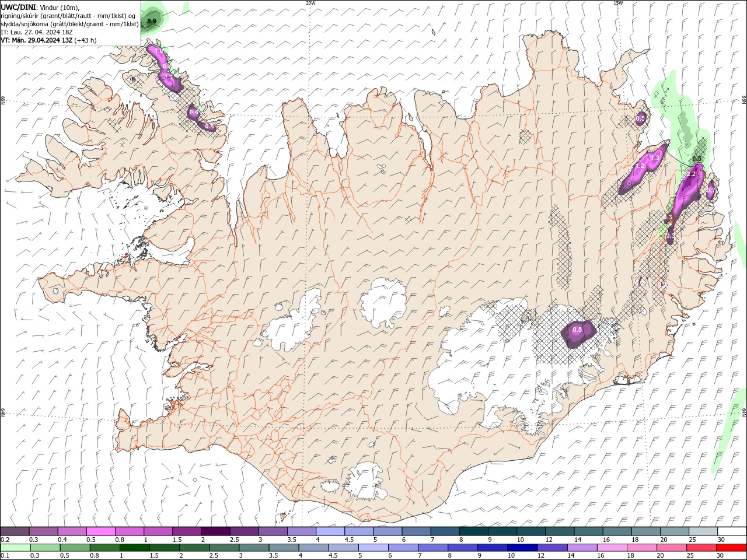
Task: Select the pale gray 25 swatch in upper legend
Action: click(x=703, y=531)
